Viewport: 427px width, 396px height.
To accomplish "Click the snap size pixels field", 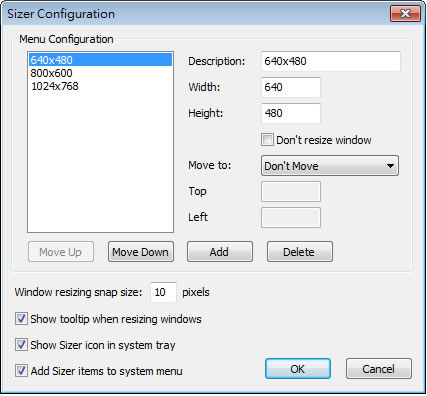I will (x=163, y=292).
